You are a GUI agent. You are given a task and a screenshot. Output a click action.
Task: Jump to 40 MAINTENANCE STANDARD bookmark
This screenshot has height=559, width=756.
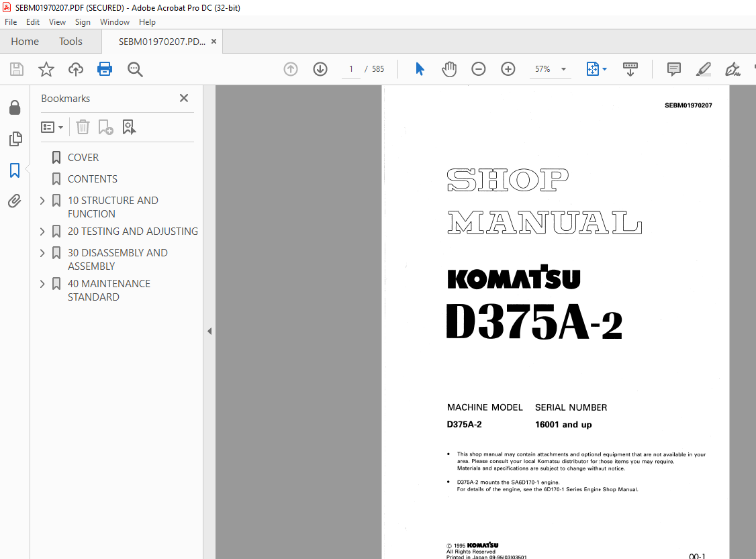[109, 290]
